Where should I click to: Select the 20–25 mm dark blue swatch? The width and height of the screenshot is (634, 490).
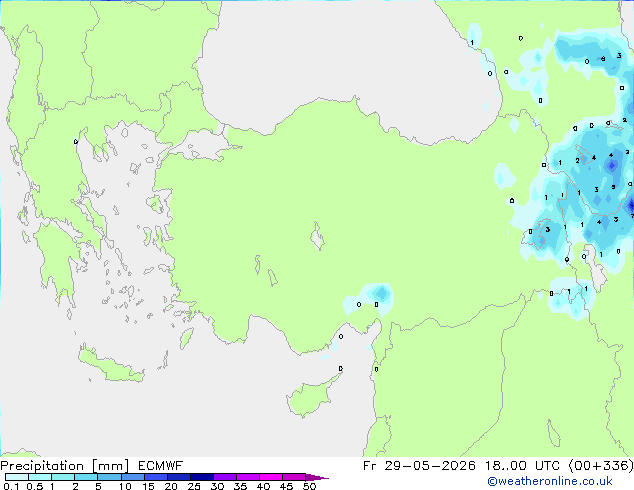tap(178, 477)
